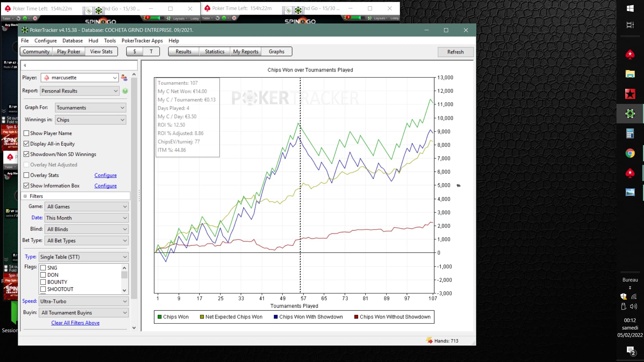Open Google Chrome from the taskbar
The height and width of the screenshot is (362, 644).
pyautogui.click(x=630, y=153)
